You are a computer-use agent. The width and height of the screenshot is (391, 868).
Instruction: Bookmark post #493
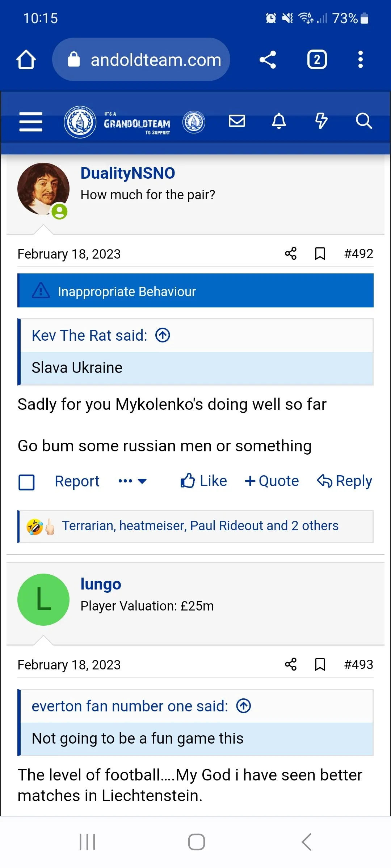point(320,664)
